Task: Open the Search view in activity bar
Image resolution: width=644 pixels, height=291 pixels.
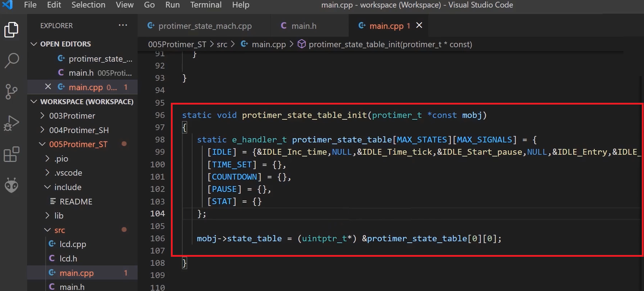Action: (11, 61)
